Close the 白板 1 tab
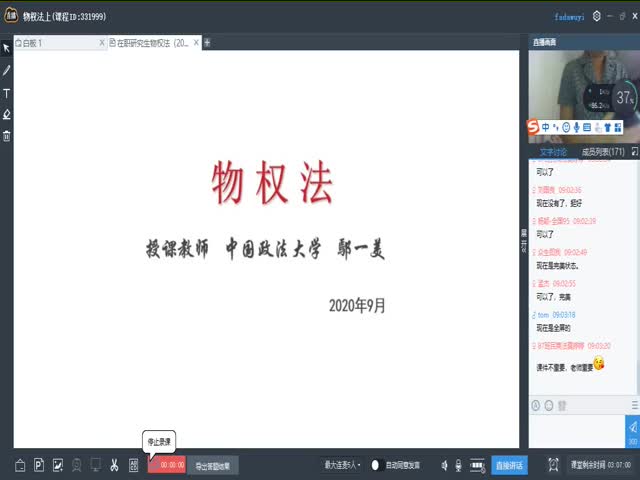Viewport: 640px width, 480px height. pyautogui.click(x=102, y=43)
